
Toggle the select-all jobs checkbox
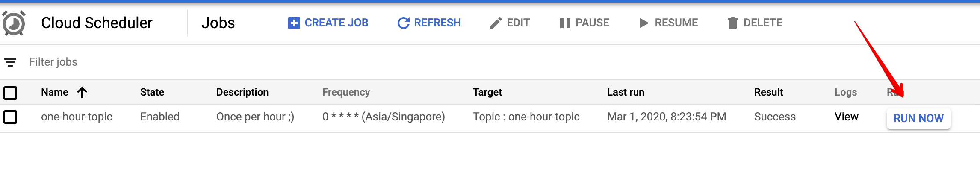pyautogui.click(x=10, y=93)
